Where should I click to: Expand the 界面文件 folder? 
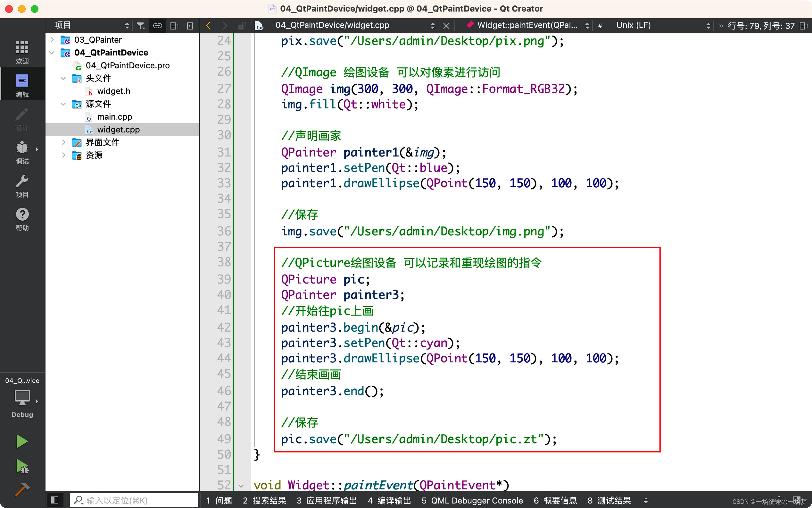point(63,142)
